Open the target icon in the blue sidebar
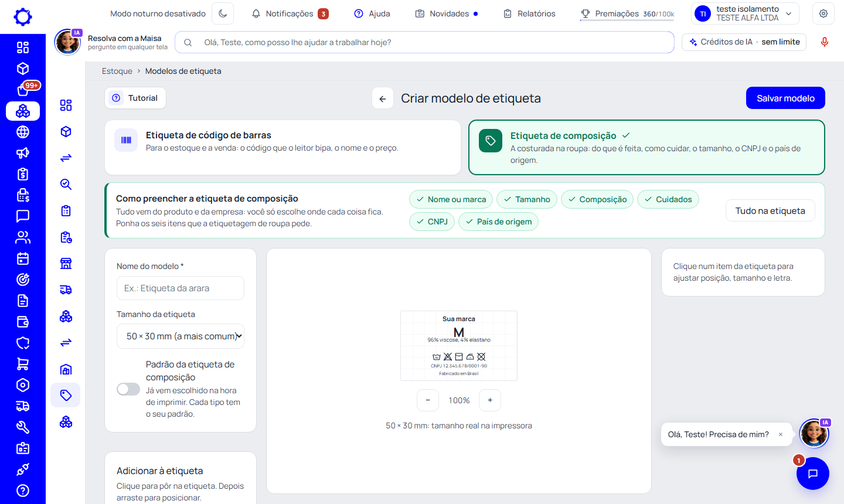The height and width of the screenshot is (504, 844). [23, 280]
